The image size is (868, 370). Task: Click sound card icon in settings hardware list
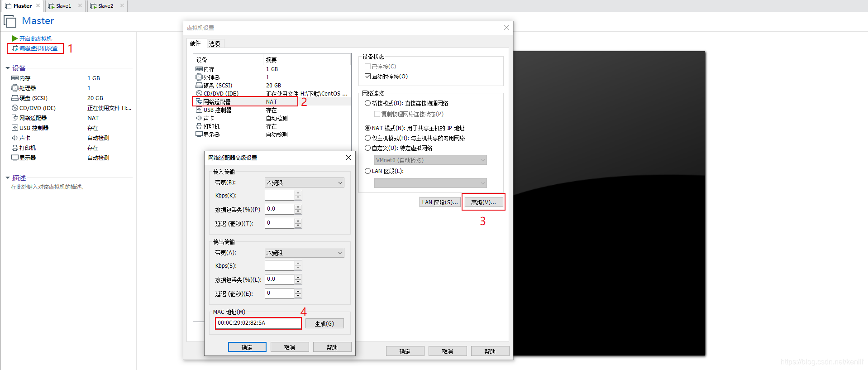click(199, 118)
